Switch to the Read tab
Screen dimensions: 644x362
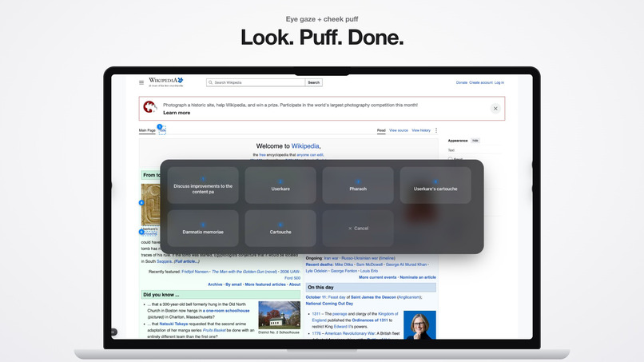coord(381,130)
